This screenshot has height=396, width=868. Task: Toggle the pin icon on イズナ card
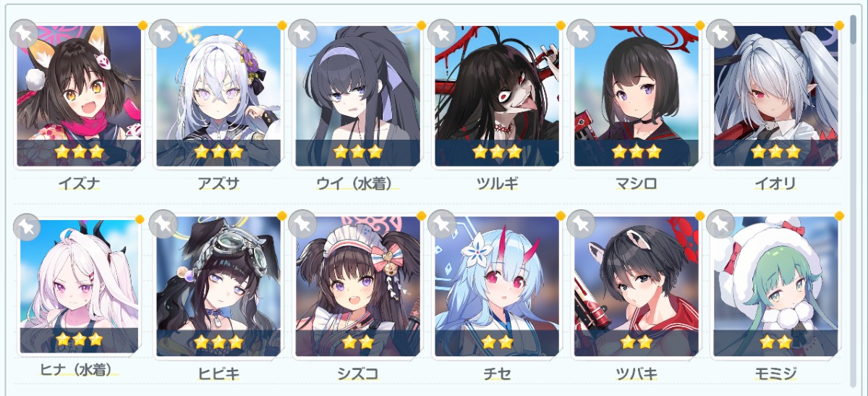[x=24, y=33]
